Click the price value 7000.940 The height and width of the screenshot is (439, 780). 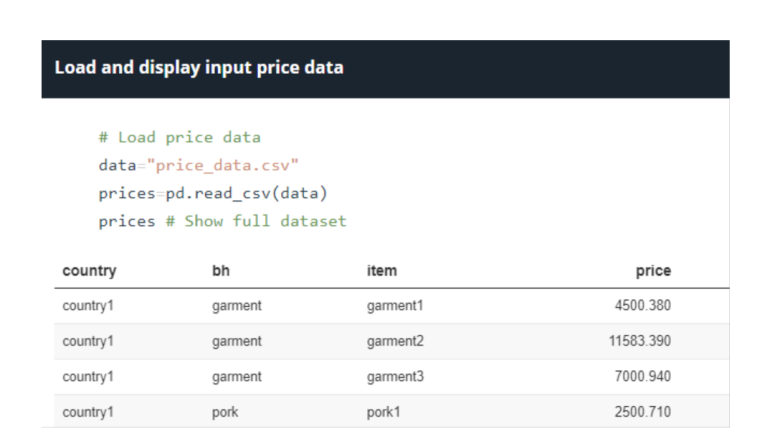[x=643, y=376]
